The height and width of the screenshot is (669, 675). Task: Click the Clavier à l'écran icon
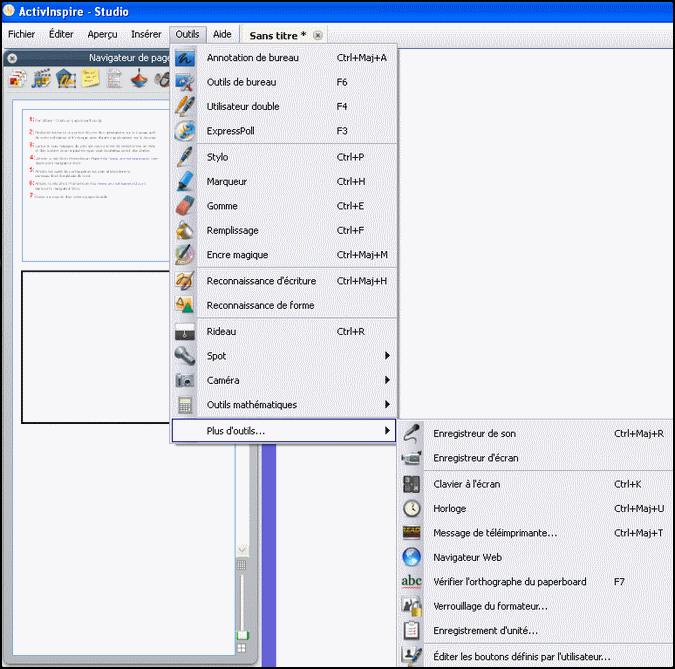coord(412,484)
